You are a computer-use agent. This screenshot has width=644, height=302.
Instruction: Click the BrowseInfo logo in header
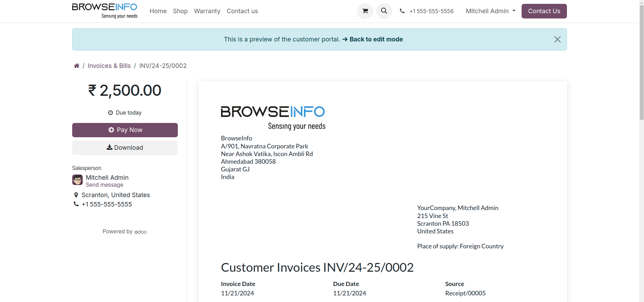pos(105,11)
